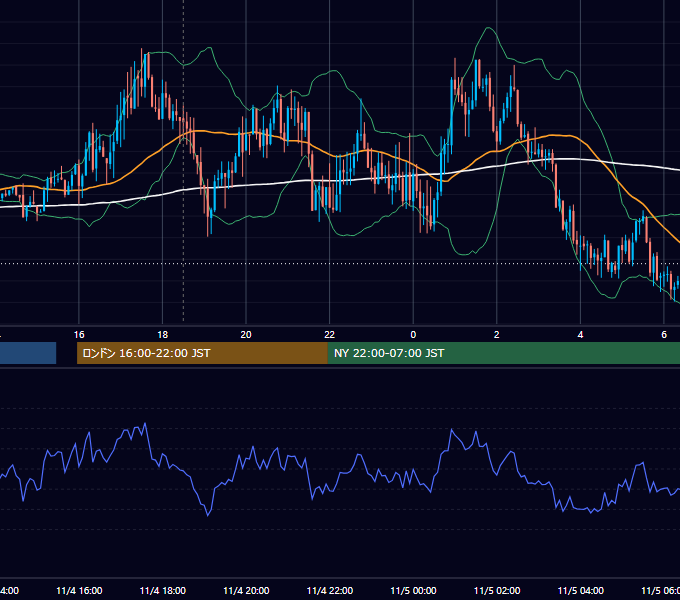Click the 18 hour label on chart axis
Screen dimensions: 680x600
click(163, 335)
